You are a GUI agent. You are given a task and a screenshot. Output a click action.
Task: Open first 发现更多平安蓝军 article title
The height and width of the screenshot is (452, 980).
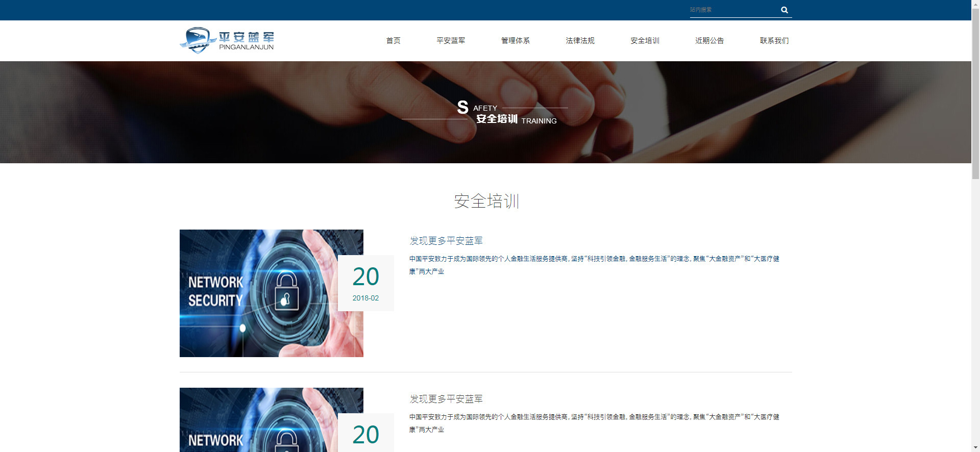point(446,241)
